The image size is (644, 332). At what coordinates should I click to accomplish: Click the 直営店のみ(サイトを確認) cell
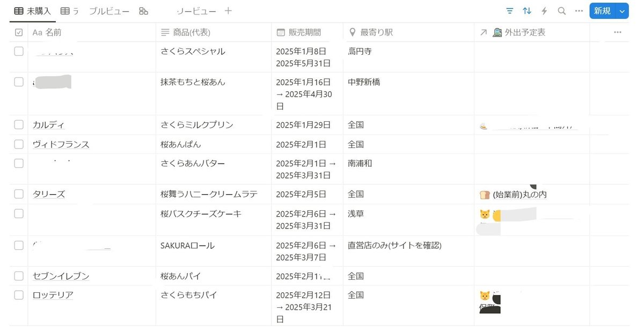coord(408,251)
